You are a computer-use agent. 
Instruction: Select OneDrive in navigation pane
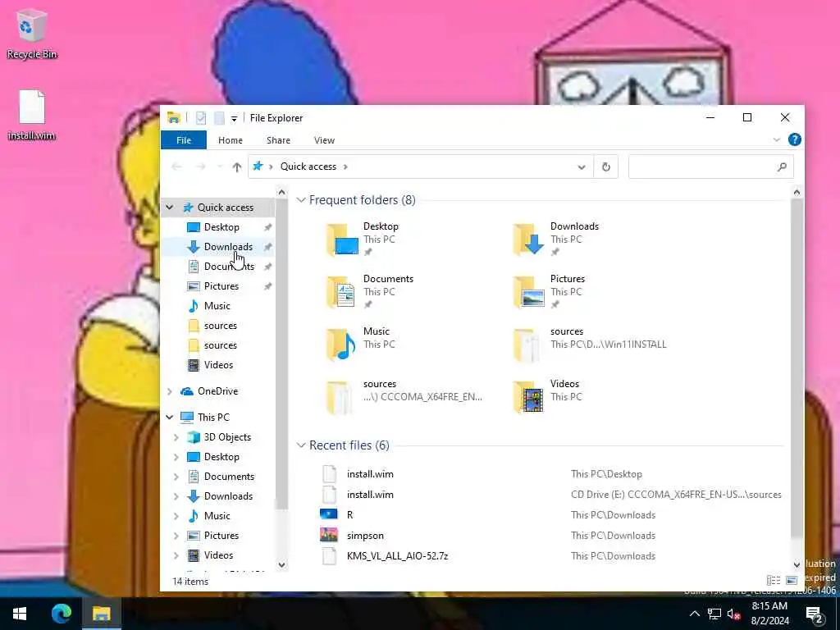(x=217, y=391)
